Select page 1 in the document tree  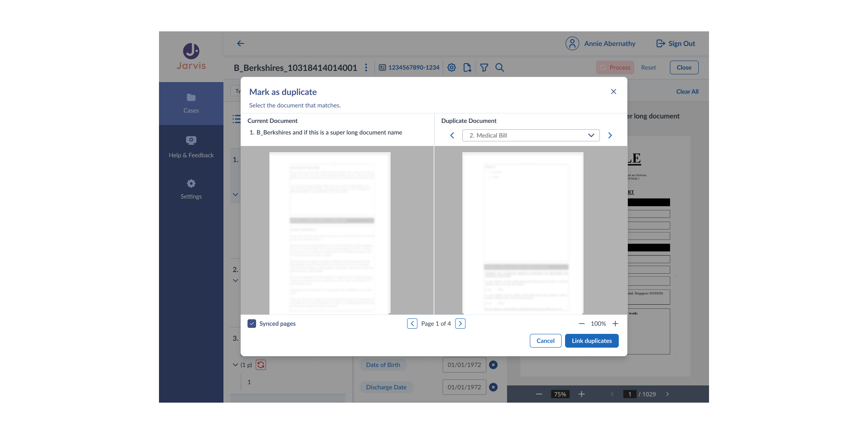pos(249,382)
